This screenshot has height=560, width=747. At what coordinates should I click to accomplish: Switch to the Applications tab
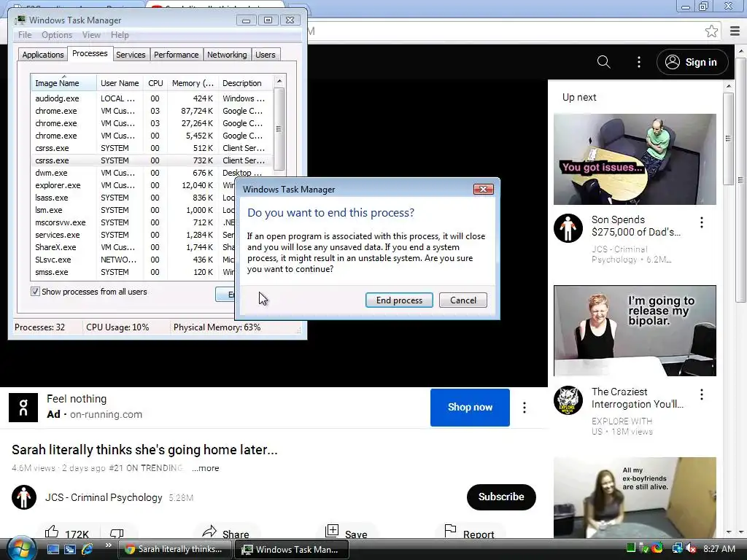[x=43, y=55]
